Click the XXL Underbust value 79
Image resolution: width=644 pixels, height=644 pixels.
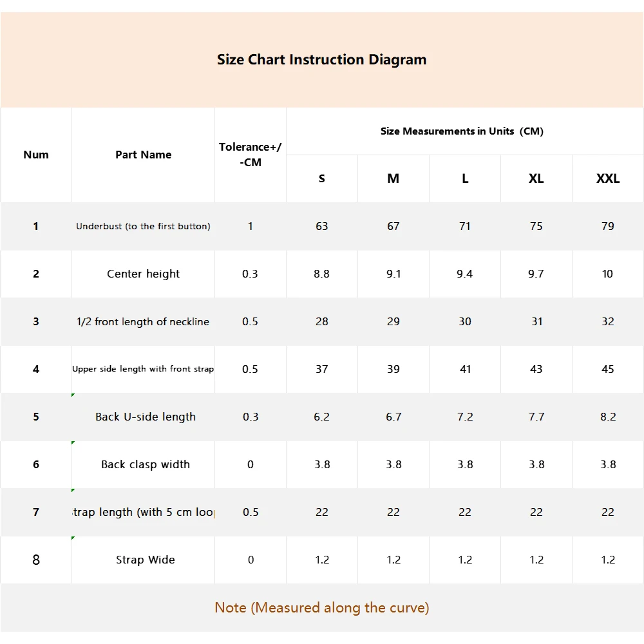click(608, 226)
